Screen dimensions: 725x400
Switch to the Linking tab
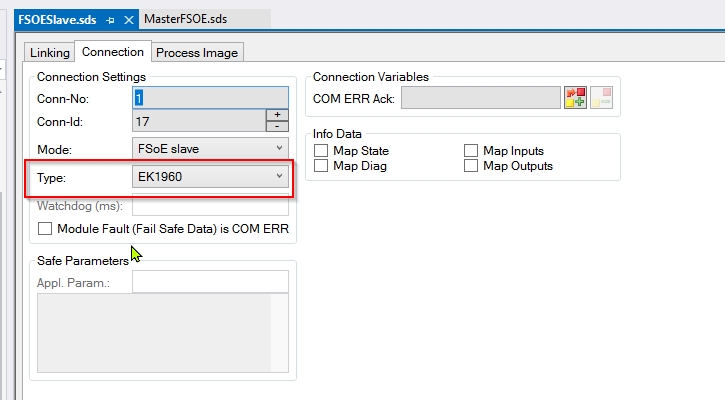(49, 52)
